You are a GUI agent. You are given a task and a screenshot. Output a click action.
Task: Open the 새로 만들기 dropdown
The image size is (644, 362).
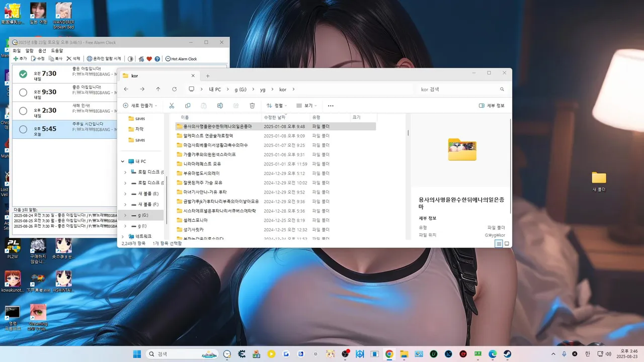coord(140,106)
